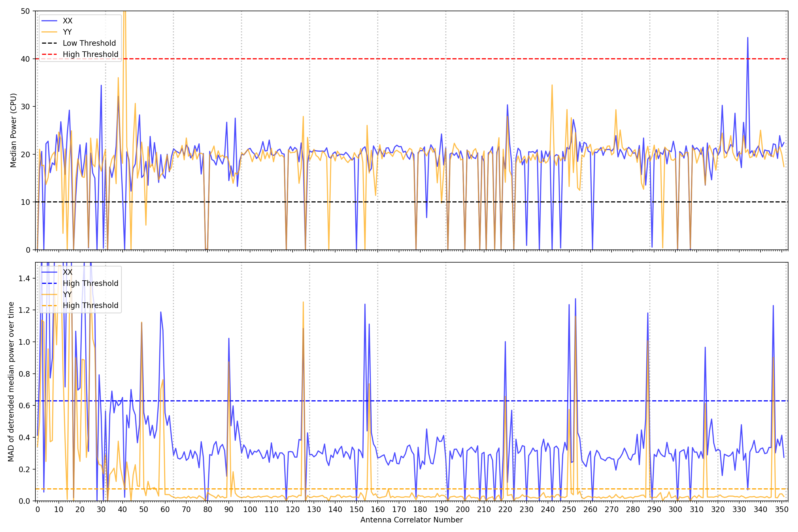Click y-axis tick label 50 on top plot
The width and height of the screenshot is (798, 532).
[25, 11]
